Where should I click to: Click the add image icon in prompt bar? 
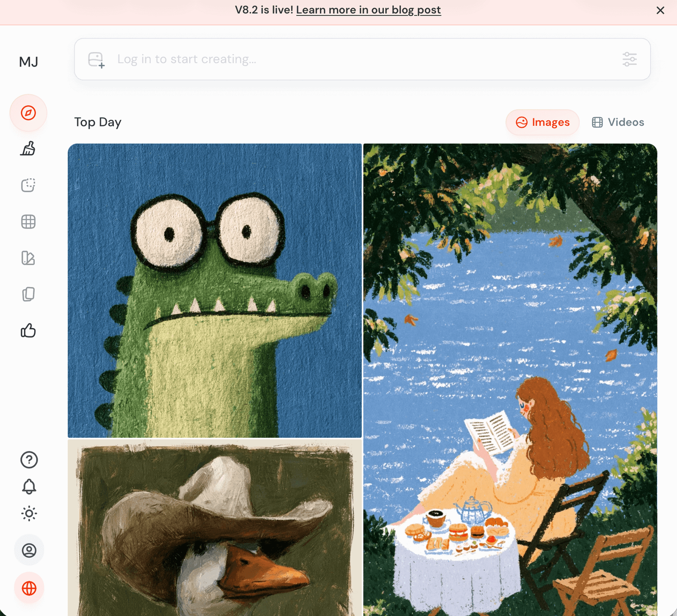click(x=96, y=60)
